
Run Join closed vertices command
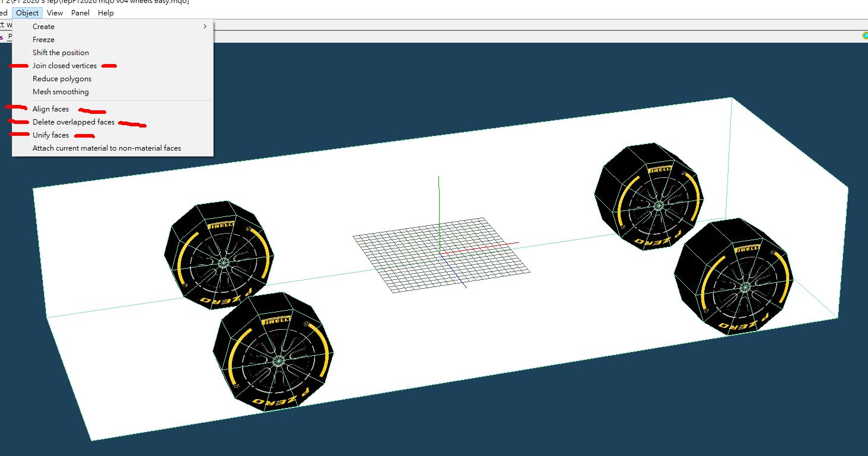click(x=64, y=66)
